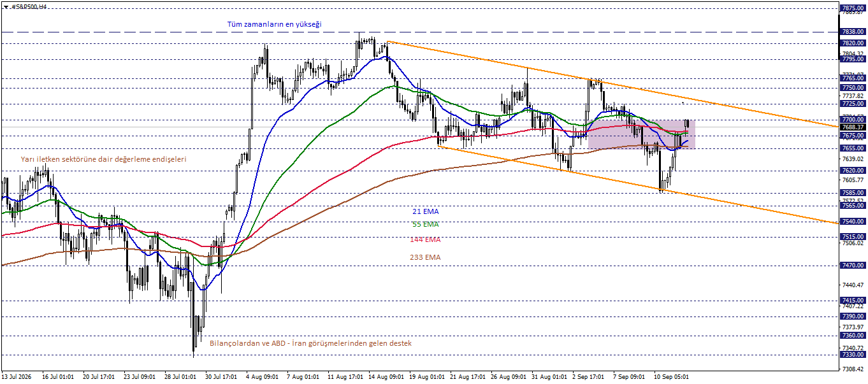Click the 7655.00 price level tag
Screen dimensions: 868x384
tap(853, 148)
